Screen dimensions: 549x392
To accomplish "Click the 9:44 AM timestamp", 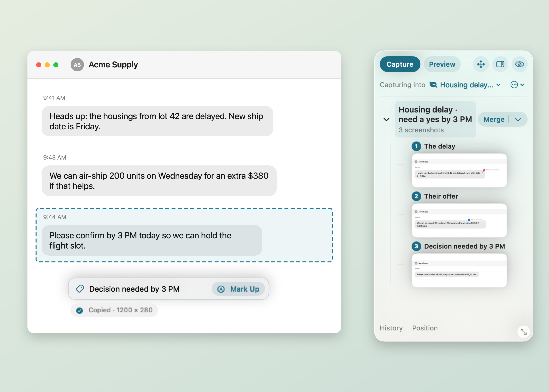I will click(55, 217).
